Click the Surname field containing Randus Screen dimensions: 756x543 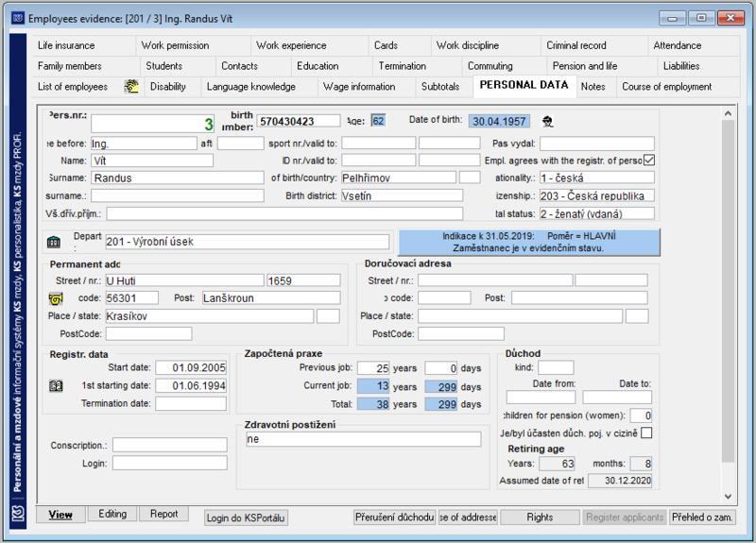pyautogui.click(x=178, y=178)
